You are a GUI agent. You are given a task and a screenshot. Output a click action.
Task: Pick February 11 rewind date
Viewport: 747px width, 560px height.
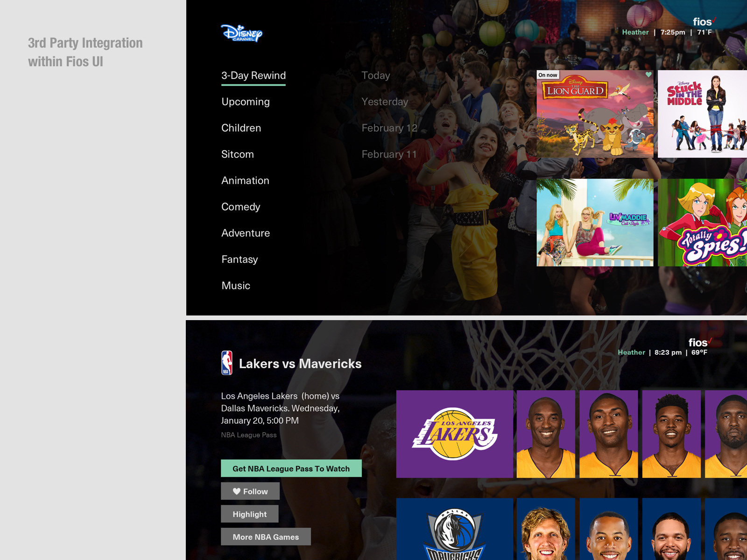pyautogui.click(x=389, y=154)
